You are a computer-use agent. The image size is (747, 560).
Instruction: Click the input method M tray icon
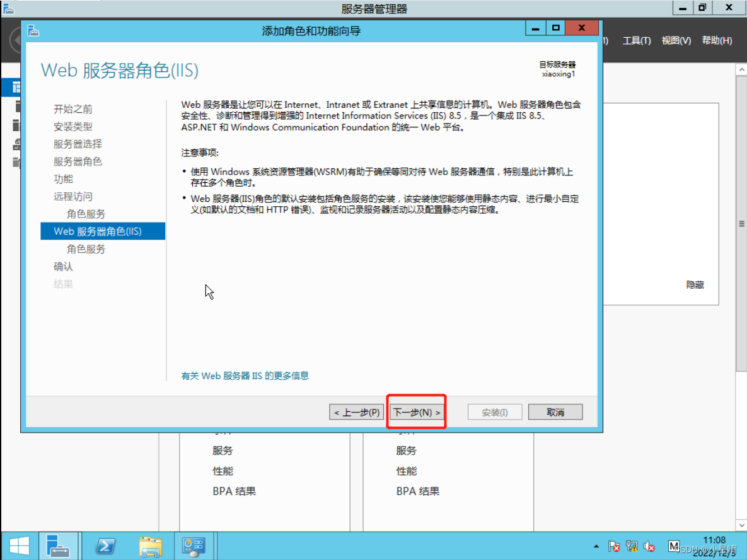click(674, 545)
